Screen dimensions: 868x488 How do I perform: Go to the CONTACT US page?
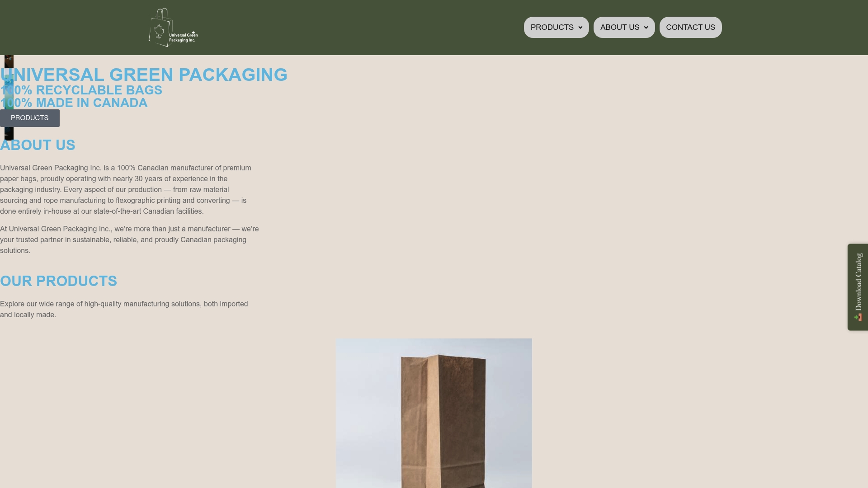690,28
